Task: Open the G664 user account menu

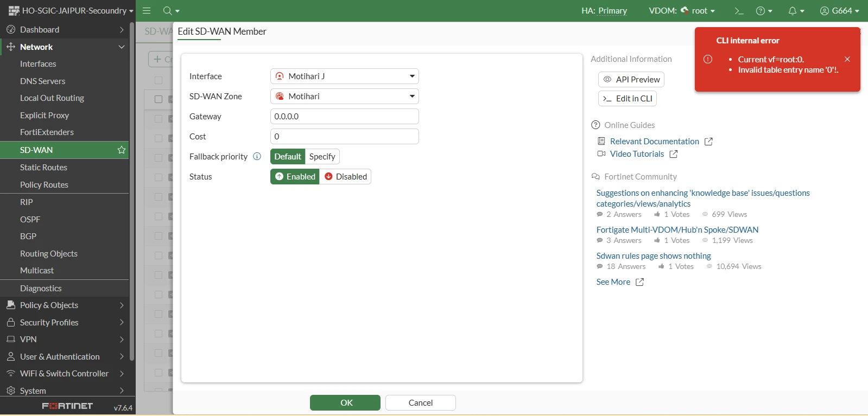Action: point(839,11)
